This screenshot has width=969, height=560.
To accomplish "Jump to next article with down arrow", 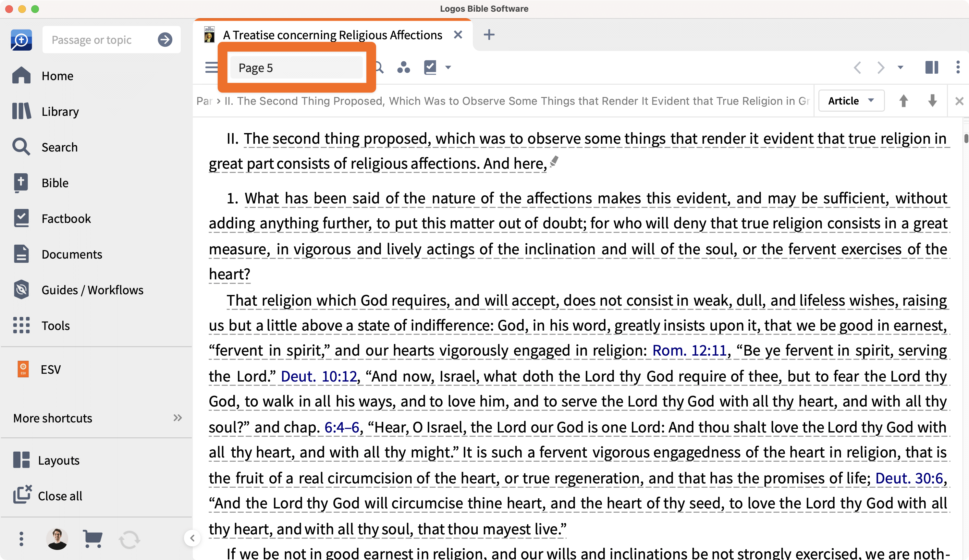I will 932,101.
